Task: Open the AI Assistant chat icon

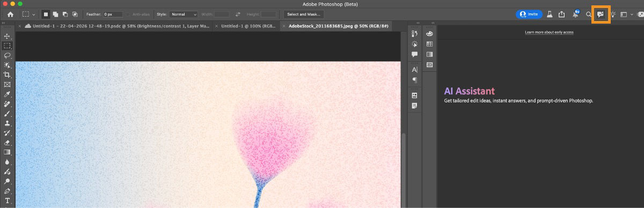Action: pos(601,14)
